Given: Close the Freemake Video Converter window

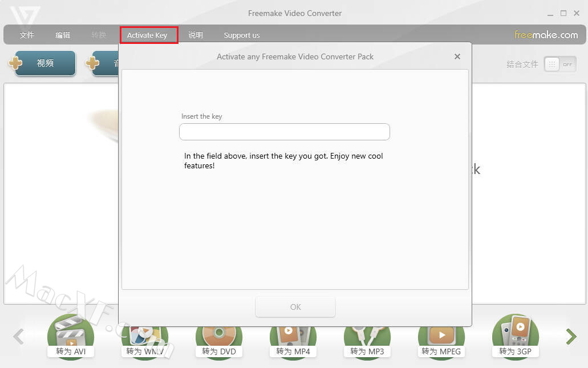Looking at the screenshot, I should pos(577,13).
